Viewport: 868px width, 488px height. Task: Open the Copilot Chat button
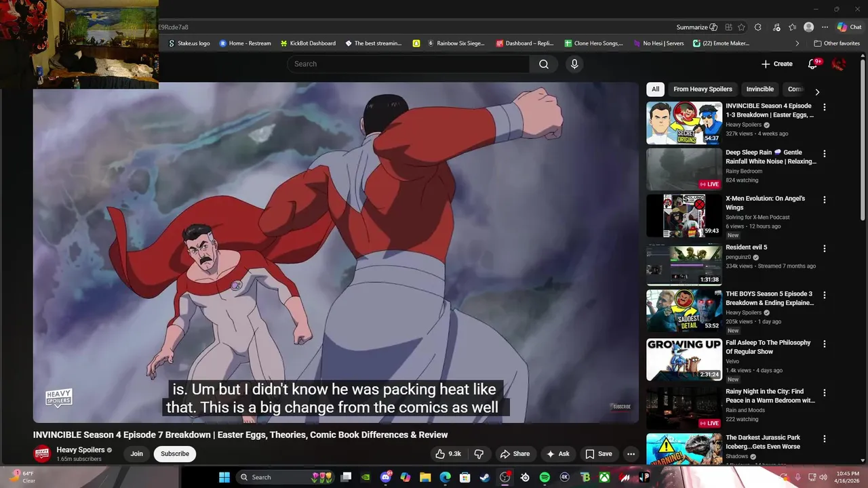click(x=850, y=27)
